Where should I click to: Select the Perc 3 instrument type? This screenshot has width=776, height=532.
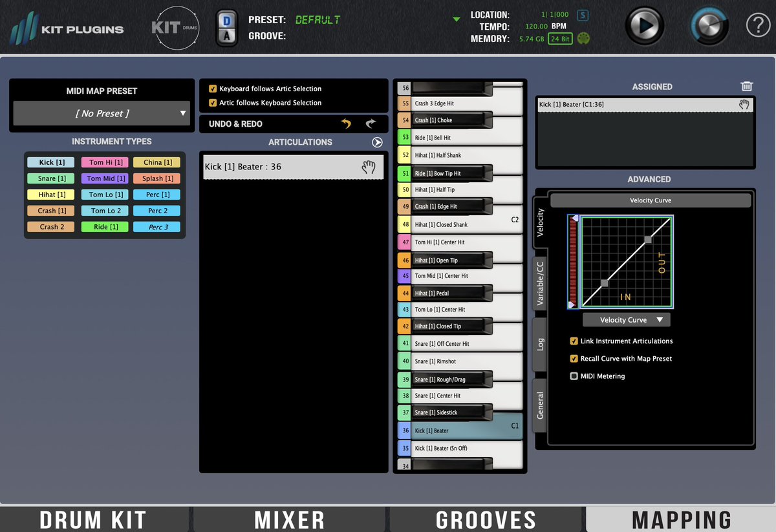[x=157, y=227]
